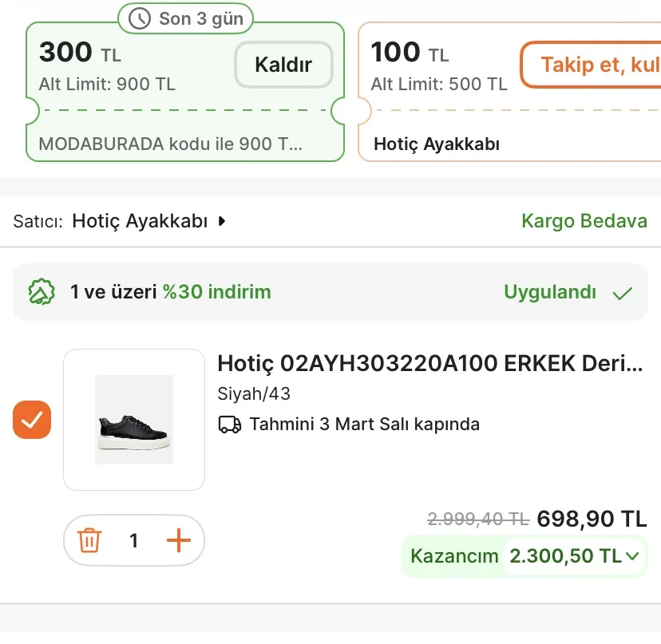
Task: Open the %30 indirim campaign text
Action: [217, 292]
